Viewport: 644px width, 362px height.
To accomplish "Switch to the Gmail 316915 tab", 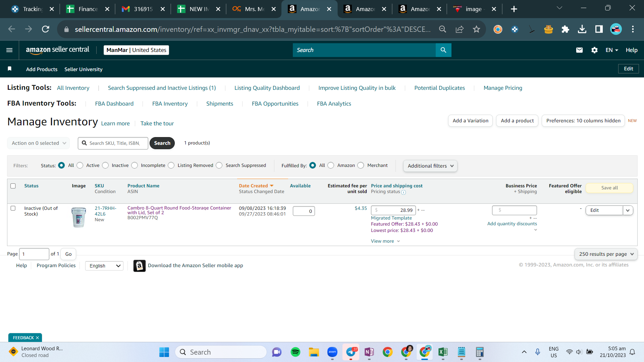I will pyautogui.click(x=143, y=9).
